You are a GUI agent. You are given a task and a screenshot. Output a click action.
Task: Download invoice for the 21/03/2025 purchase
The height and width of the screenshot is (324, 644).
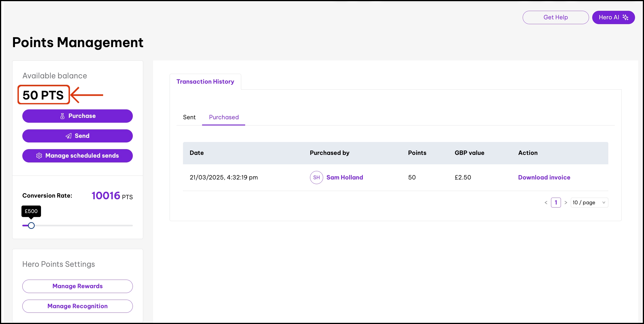click(x=544, y=177)
